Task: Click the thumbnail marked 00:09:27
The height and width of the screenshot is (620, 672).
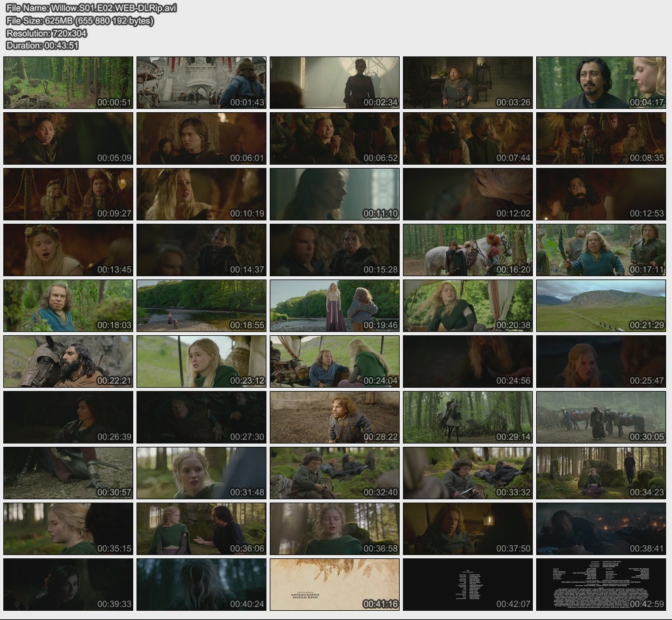Action: (x=68, y=194)
